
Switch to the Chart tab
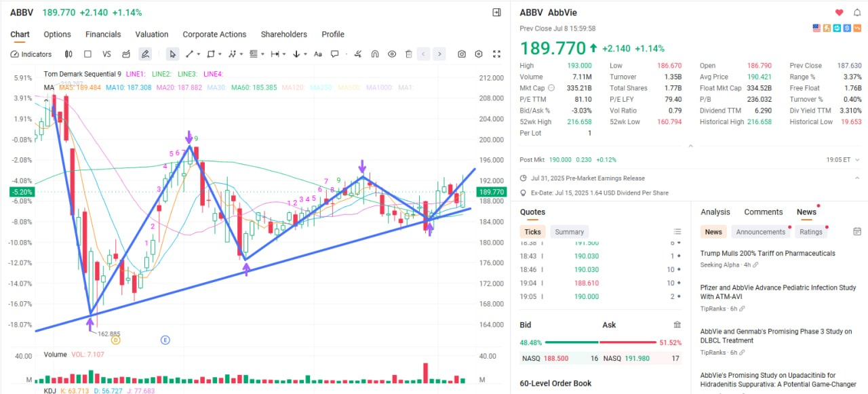20,35
